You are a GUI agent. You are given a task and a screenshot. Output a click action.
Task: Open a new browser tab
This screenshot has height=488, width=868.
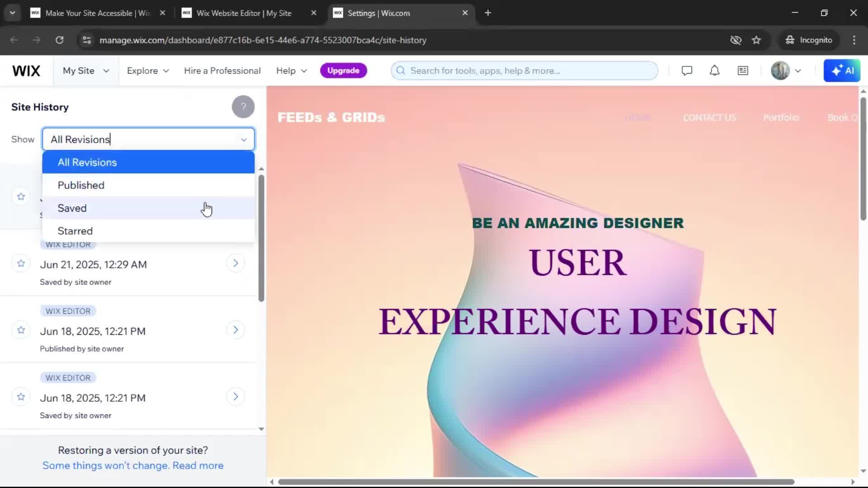coord(488,13)
